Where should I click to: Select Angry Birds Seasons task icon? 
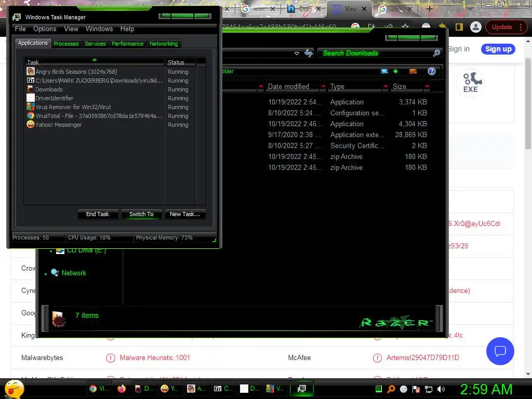pos(31,72)
